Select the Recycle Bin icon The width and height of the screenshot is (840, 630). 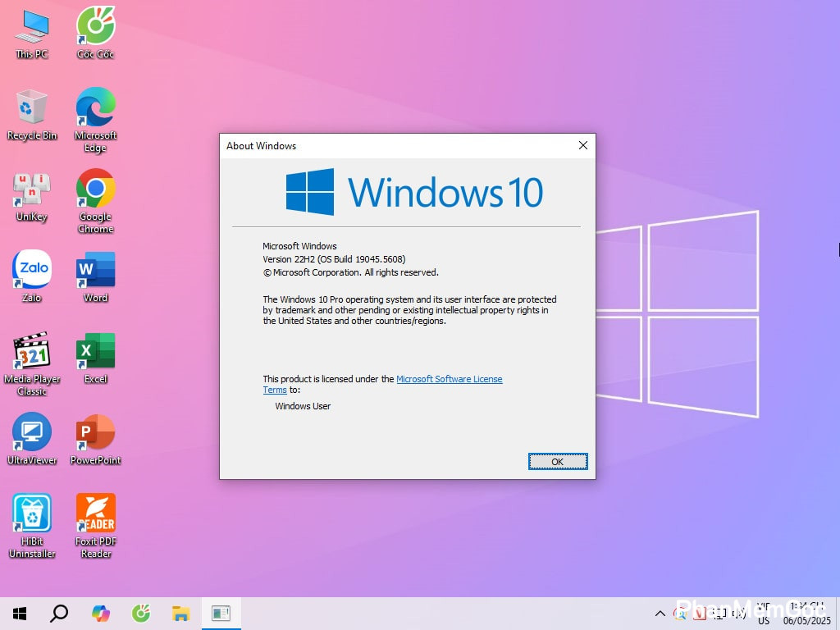point(32,107)
